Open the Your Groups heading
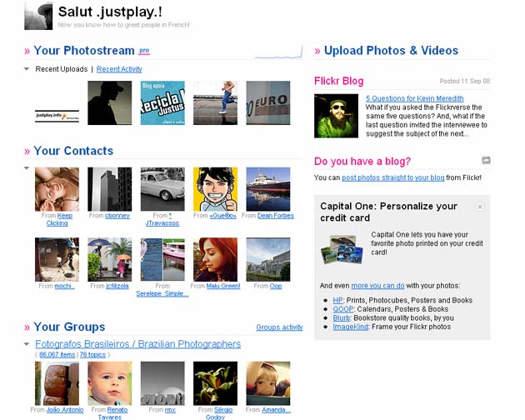The height and width of the screenshot is (420, 525). coord(69,327)
